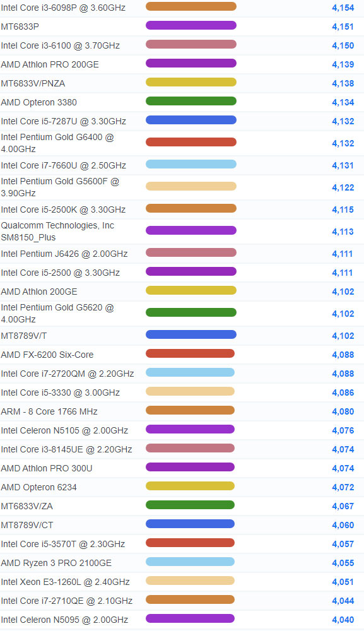Viewport: 364px width, 631px height.
Task: Click score 4,044 for i7-2710QE
Action: (x=343, y=601)
